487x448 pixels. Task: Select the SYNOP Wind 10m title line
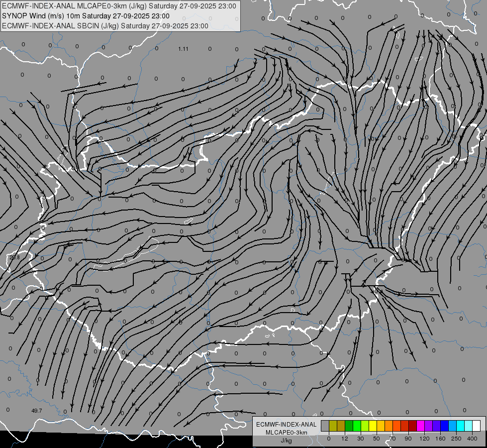click(x=86, y=16)
